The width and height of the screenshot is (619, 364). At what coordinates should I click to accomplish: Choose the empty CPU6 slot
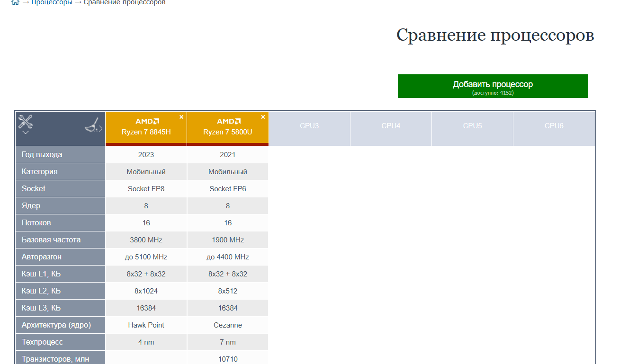(554, 129)
